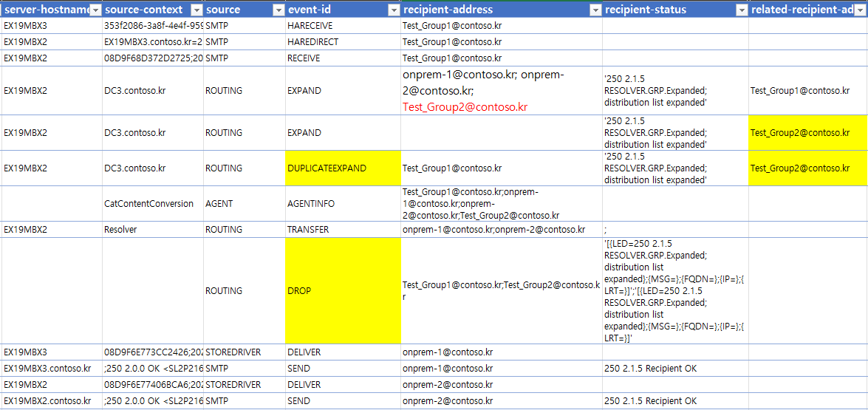Open the recipient-address column filter dropdown
The height and width of the screenshot is (410, 868).
click(x=595, y=10)
